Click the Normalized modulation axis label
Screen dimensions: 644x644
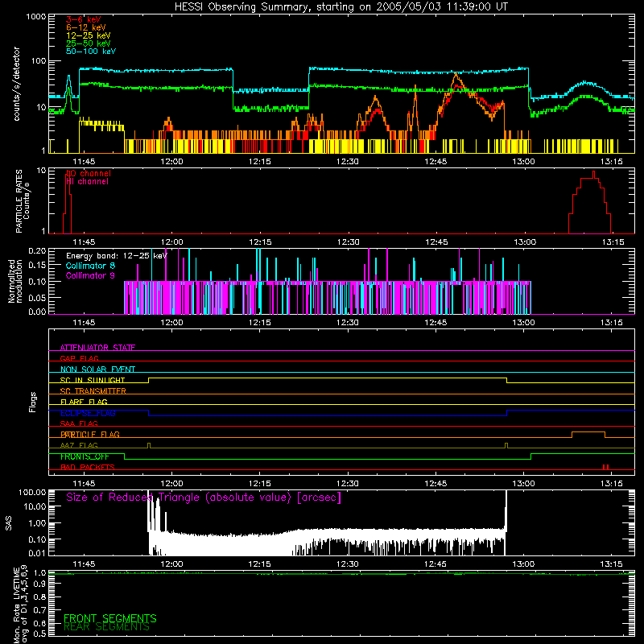(x=15, y=281)
